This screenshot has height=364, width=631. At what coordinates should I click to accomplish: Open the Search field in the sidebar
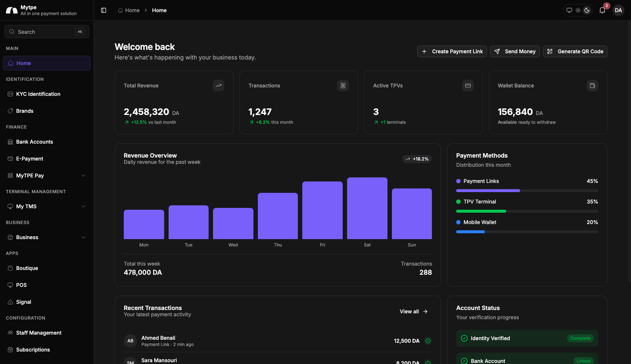point(46,32)
